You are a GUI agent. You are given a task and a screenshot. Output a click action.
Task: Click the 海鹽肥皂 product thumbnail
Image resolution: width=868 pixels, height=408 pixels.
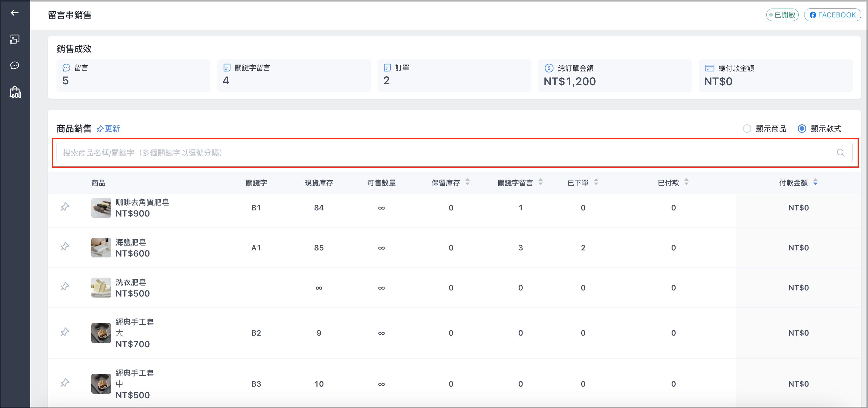coord(101,248)
